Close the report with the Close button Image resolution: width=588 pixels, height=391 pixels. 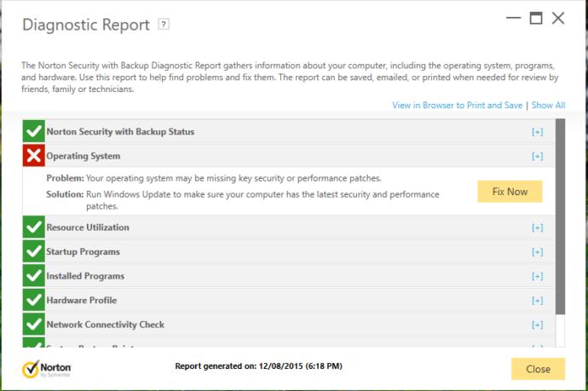coord(538,369)
